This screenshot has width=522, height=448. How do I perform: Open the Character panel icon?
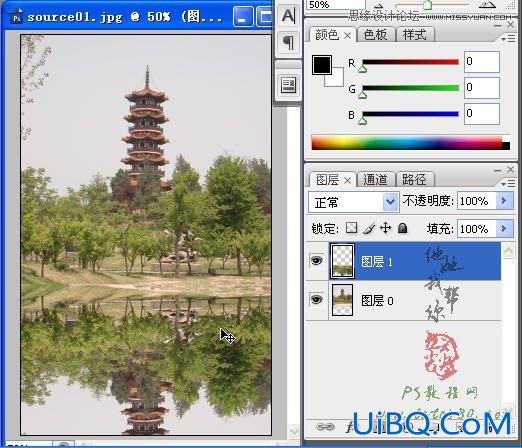(288, 15)
